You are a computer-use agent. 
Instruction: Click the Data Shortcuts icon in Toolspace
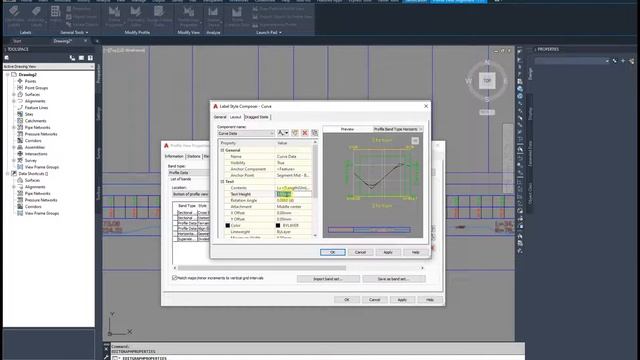pyautogui.click(x=14, y=173)
